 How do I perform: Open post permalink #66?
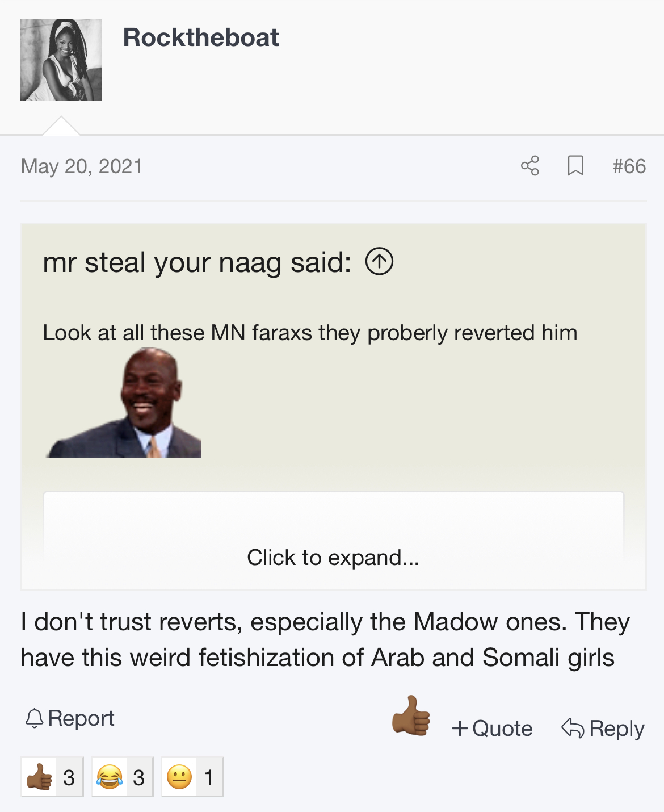pos(629,166)
